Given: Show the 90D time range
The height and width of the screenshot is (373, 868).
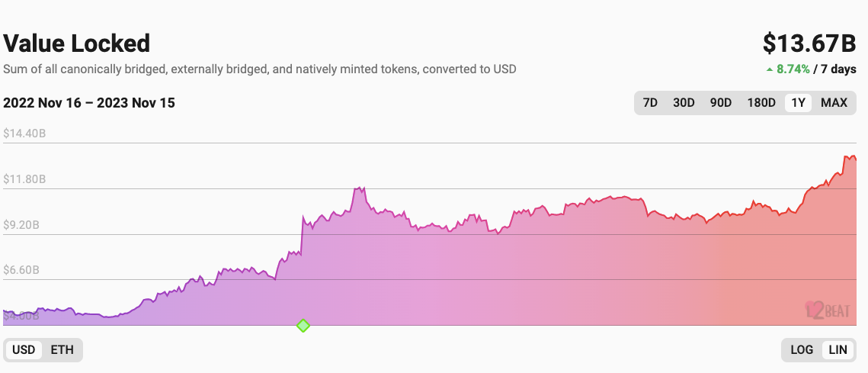Looking at the screenshot, I should 721,103.
